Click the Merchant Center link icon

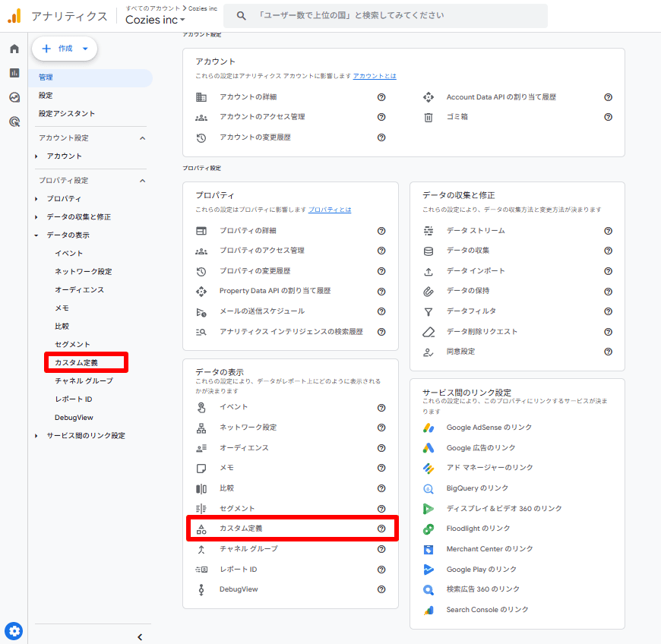429,549
